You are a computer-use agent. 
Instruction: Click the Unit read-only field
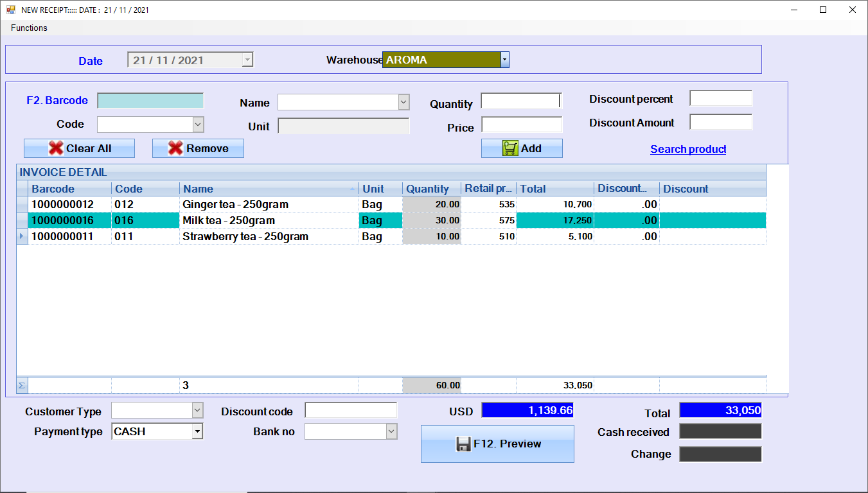pyautogui.click(x=343, y=126)
